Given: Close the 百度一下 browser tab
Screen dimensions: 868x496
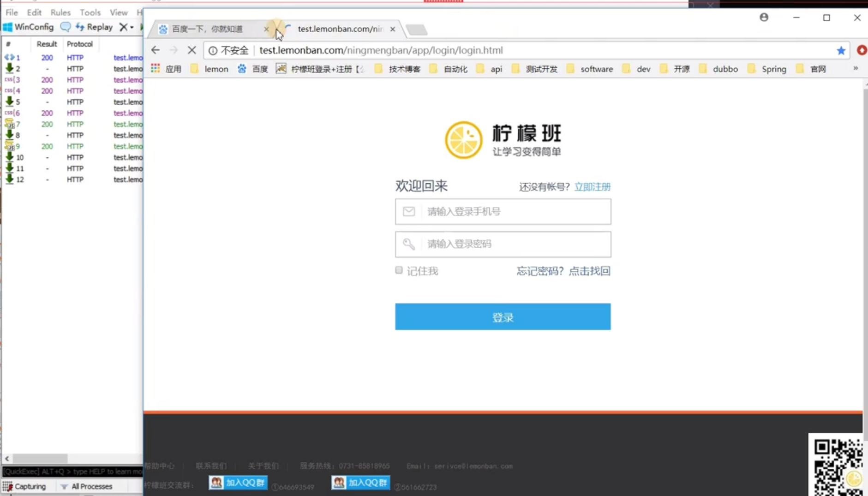Looking at the screenshot, I should (x=266, y=29).
